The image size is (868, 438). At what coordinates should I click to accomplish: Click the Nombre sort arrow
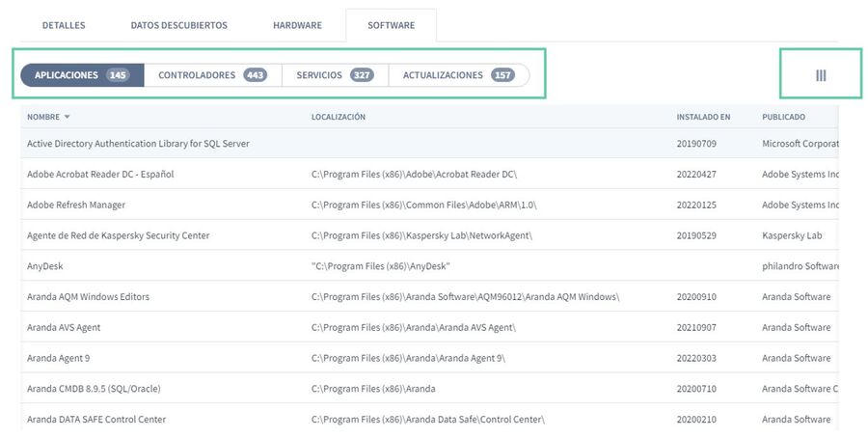point(68,118)
